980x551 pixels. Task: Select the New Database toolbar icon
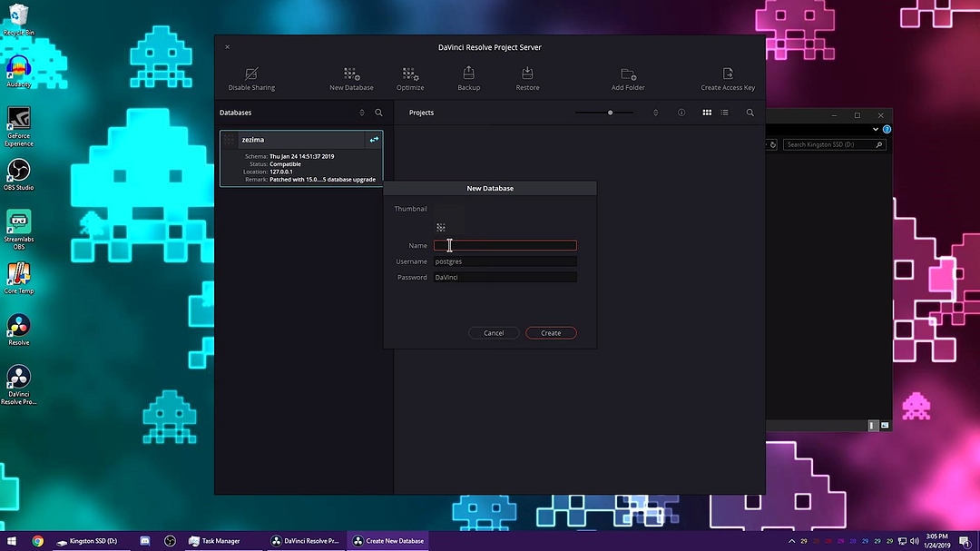(351, 76)
